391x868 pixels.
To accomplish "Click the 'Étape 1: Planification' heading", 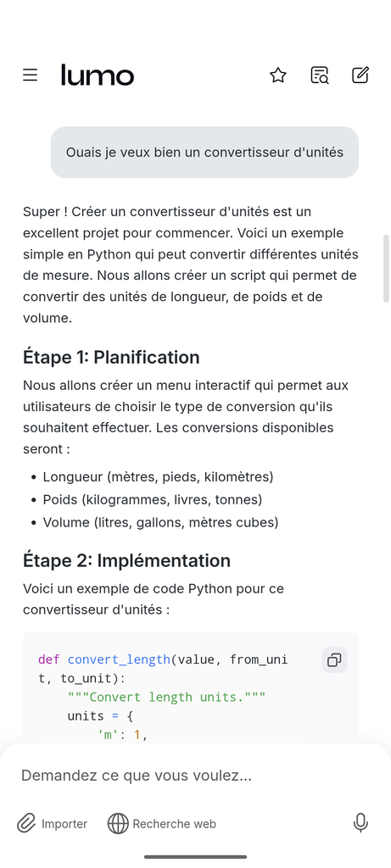I will tap(111, 358).
